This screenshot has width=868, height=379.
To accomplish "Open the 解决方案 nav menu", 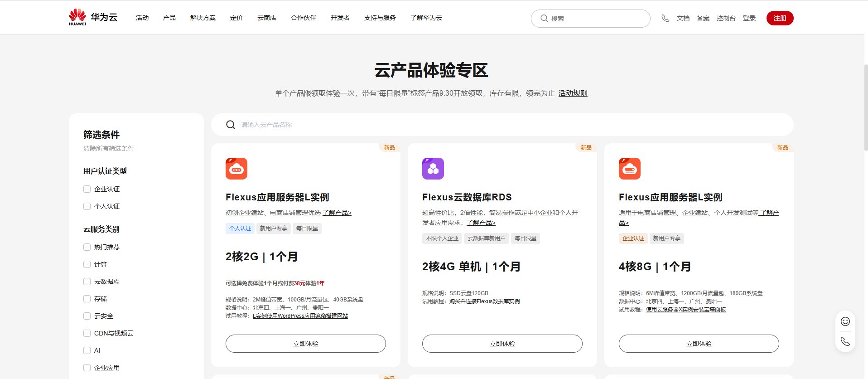I will tap(203, 18).
